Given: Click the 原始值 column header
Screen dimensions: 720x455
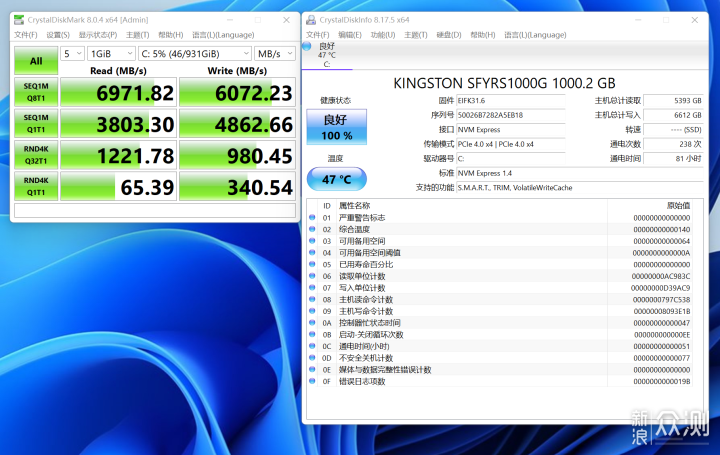Looking at the screenshot, I should pos(650,206).
